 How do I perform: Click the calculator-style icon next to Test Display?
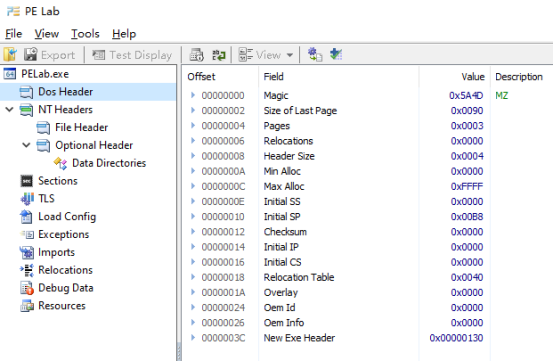(x=196, y=55)
